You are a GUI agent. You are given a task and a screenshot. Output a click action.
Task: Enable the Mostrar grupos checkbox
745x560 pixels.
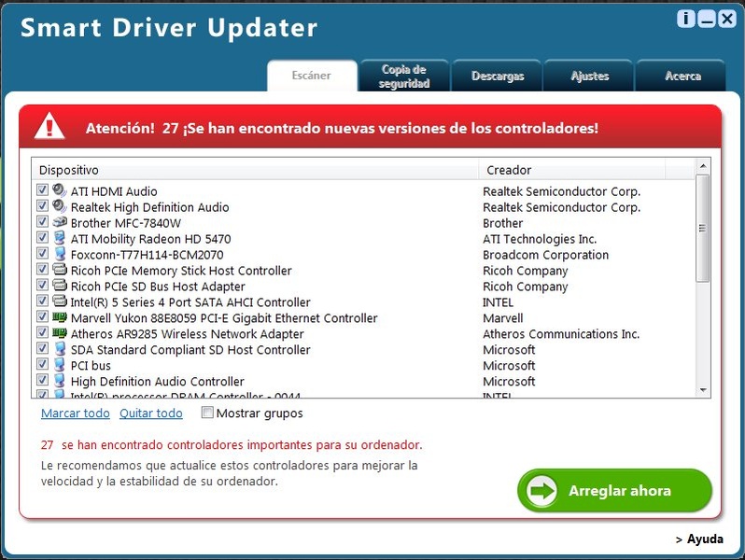coord(207,413)
